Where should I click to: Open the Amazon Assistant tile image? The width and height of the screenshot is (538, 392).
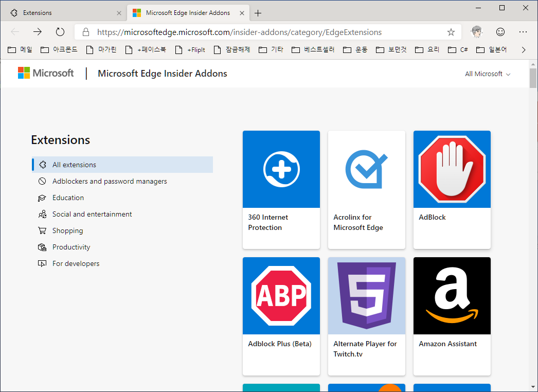point(452,296)
